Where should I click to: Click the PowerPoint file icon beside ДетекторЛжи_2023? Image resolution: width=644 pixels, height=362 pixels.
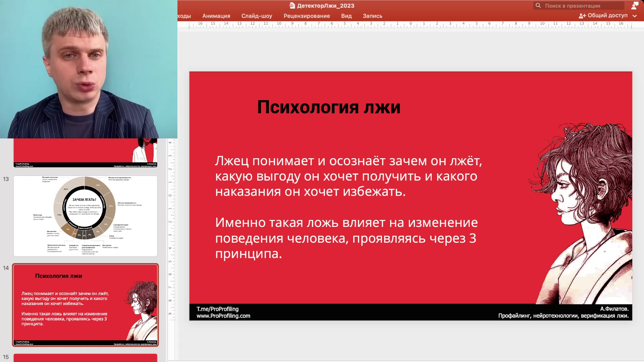click(x=292, y=6)
